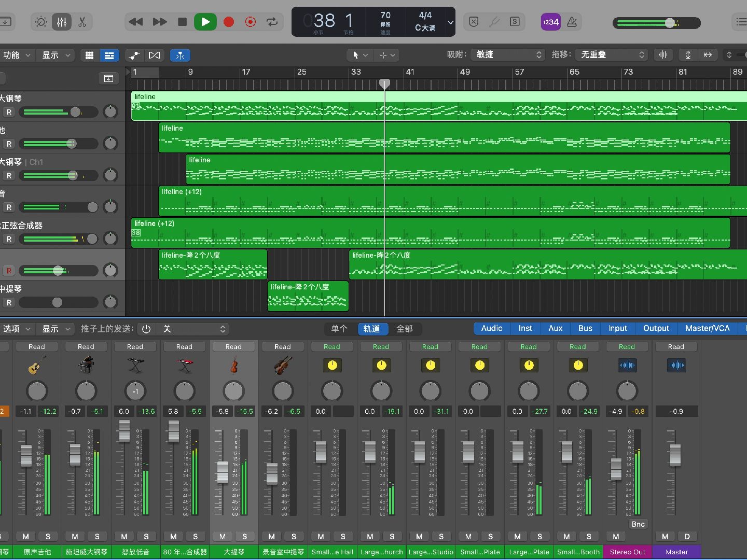
Task: Mute the 大提琴 channel strip
Action: pyautogui.click(x=223, y=536)
